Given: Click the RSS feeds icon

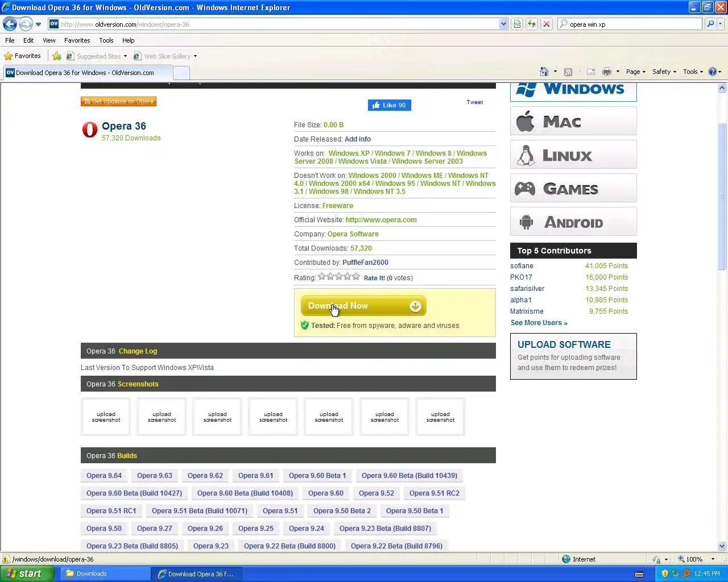Looking at the screenshot, I should click(568, 72).
